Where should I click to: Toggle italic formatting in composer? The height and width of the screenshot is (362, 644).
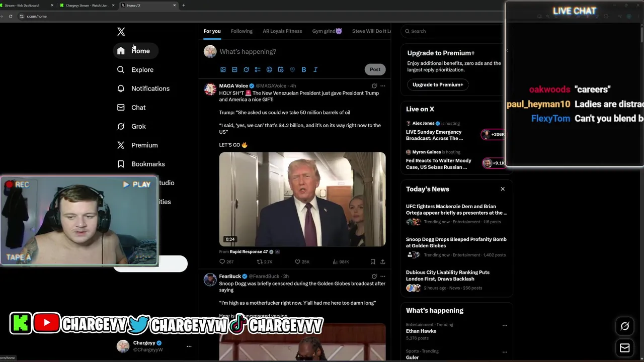coord(315,69)
